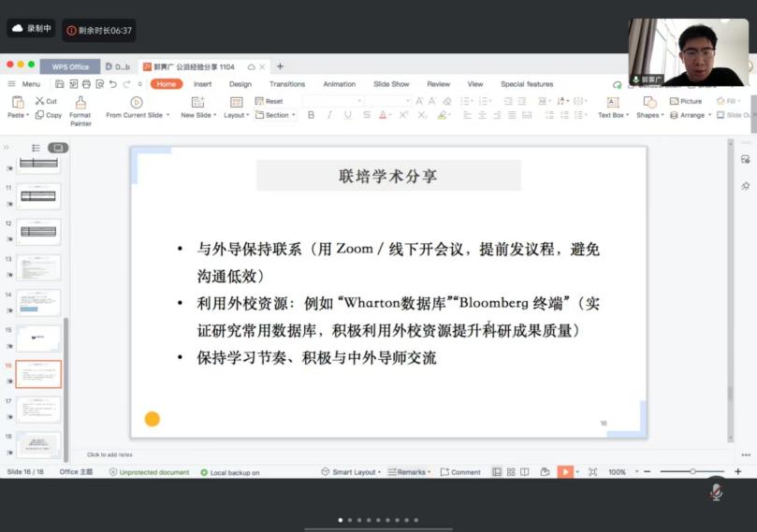
Task: Switch slide panel to outline view
Action: click(x=36, y=148)
